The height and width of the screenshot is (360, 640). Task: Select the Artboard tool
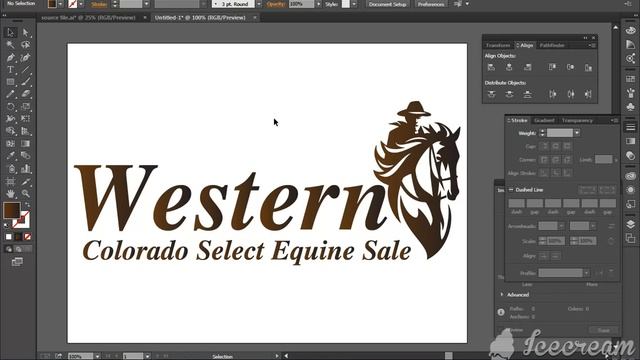(x=11, y=181)
